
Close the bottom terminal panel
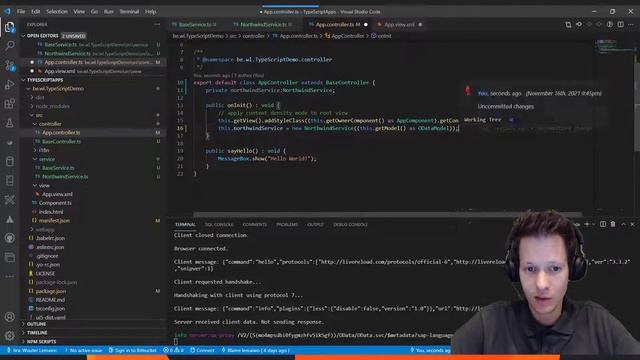633,224
